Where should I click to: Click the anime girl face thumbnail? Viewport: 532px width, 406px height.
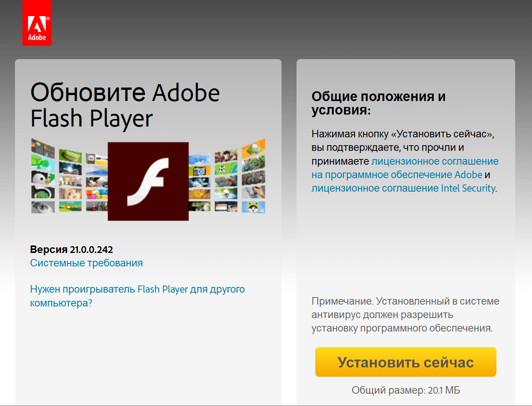pos(70,193)
